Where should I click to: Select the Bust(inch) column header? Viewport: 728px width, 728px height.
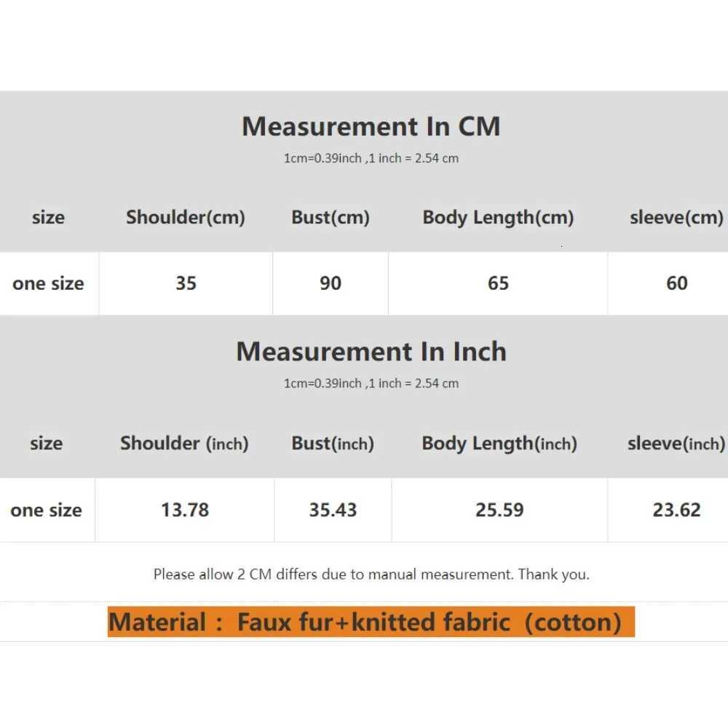tap(333, 443)
